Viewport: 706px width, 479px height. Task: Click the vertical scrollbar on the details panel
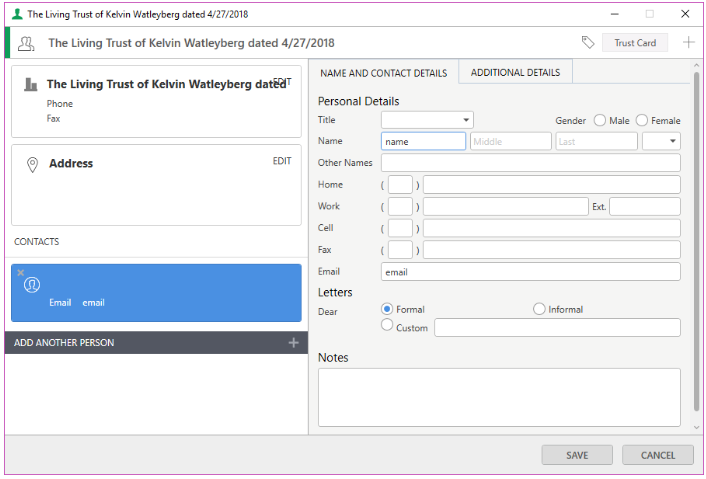(x=696, y=240)
